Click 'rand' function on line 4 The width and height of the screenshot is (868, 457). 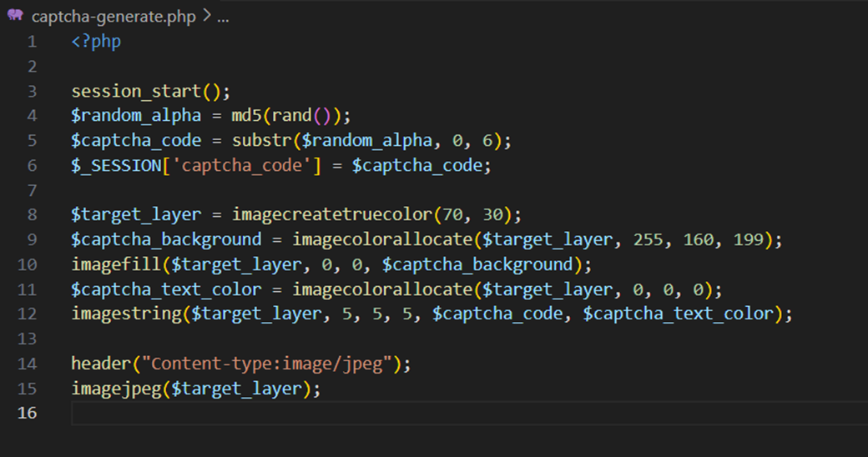pos(292,115)
